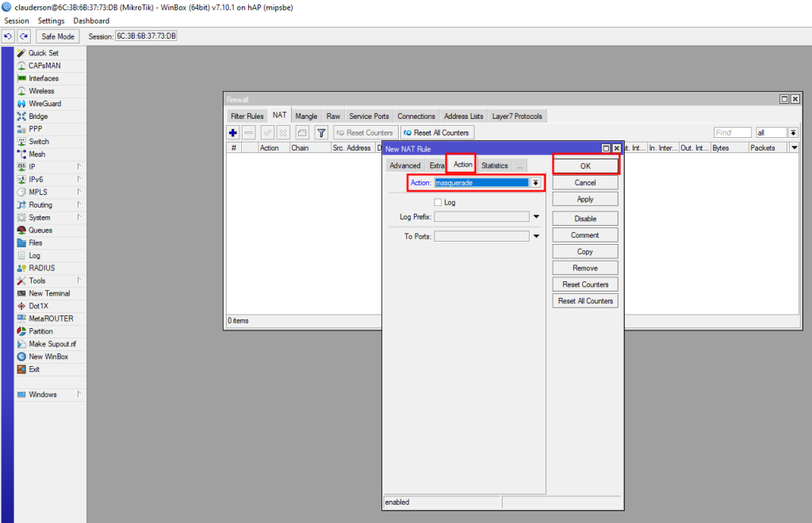Switch to the Mangle tab

click(306, 116)
